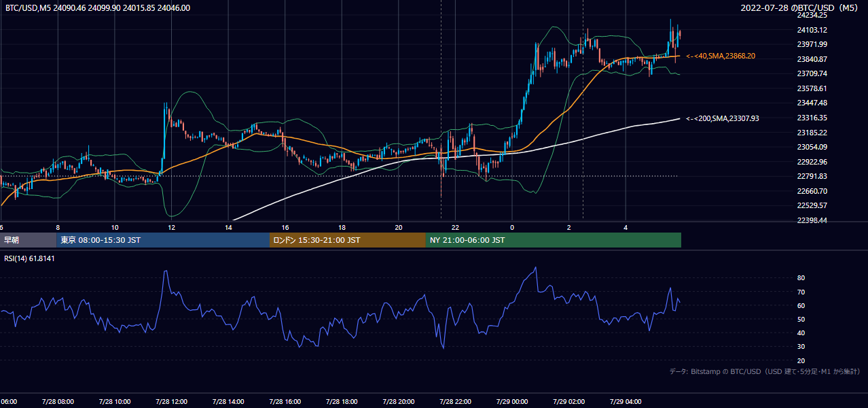
Task: Click the 7/28 22:00 date label
Action: pos(456,401)
